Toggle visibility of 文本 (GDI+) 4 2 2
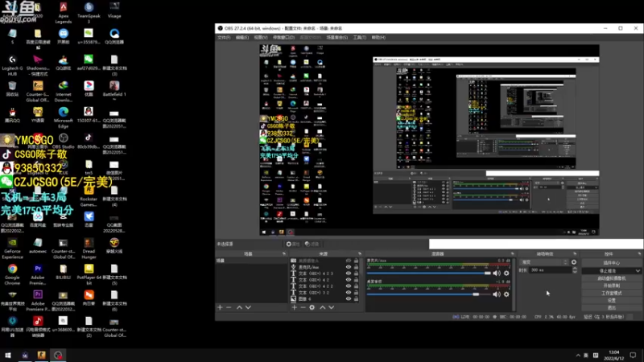This screenshot has width=644, height=362. pyautogui.click(x=349, y=286)
